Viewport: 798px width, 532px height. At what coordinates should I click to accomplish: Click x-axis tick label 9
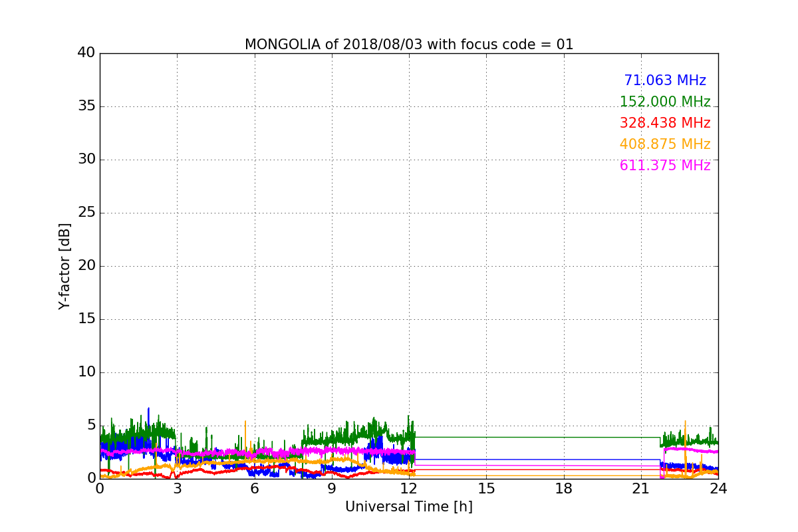click(332, 488)
